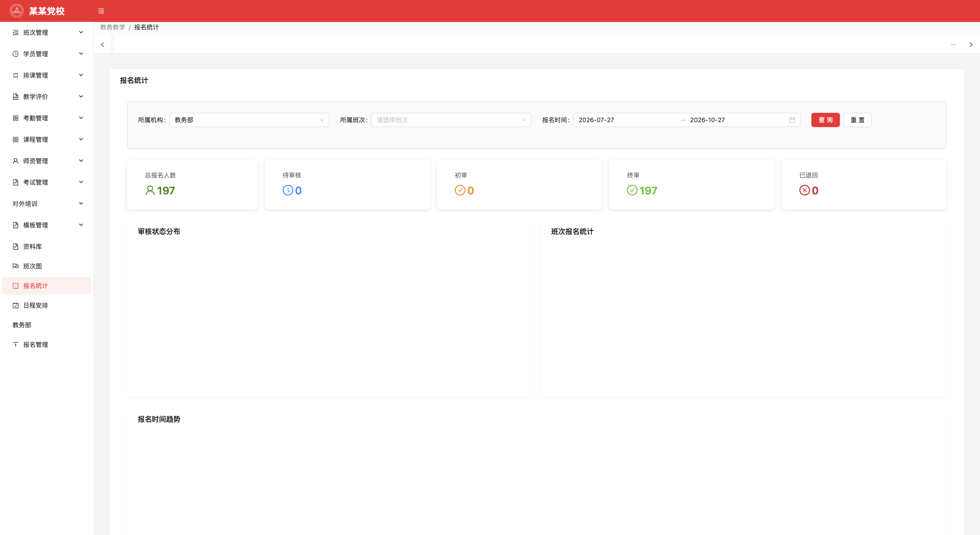Click the 终审 count 197
Image resolution: width=980 pixels, height=535 pixels.
click(648, 190)
